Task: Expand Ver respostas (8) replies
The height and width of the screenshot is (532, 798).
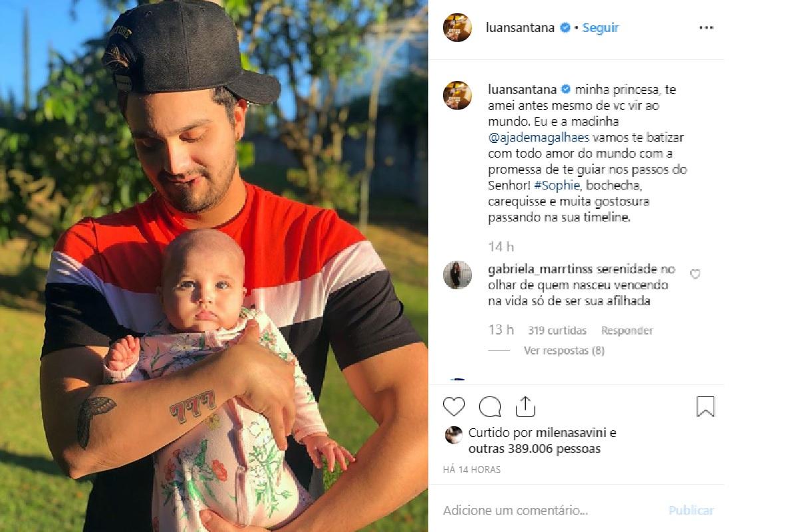Action: coord(564,350)
